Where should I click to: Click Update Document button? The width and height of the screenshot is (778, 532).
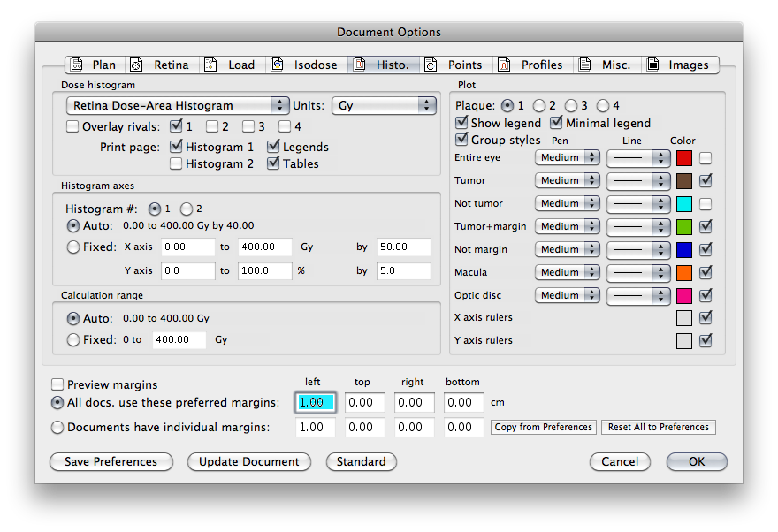tap(249, 461)
